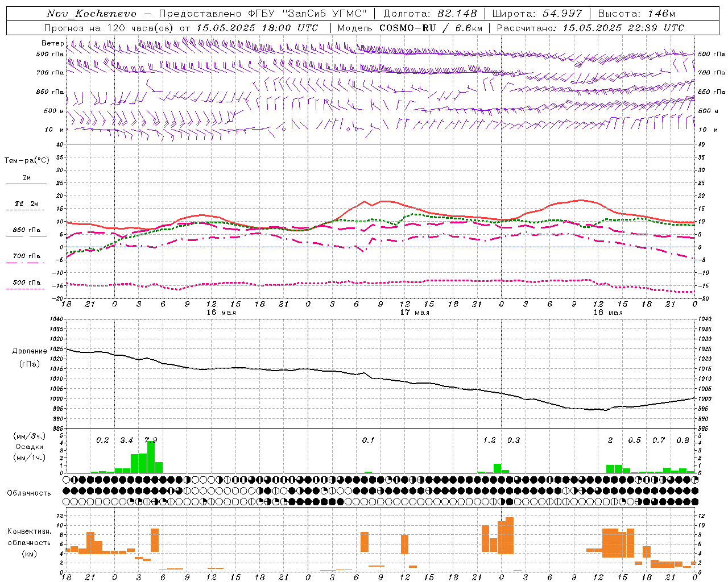Image resolution: width=728 pixels, height=582 pixels.
Task: Select the 700 гПа temperature legend entry
Action: [x=26, y=256]
